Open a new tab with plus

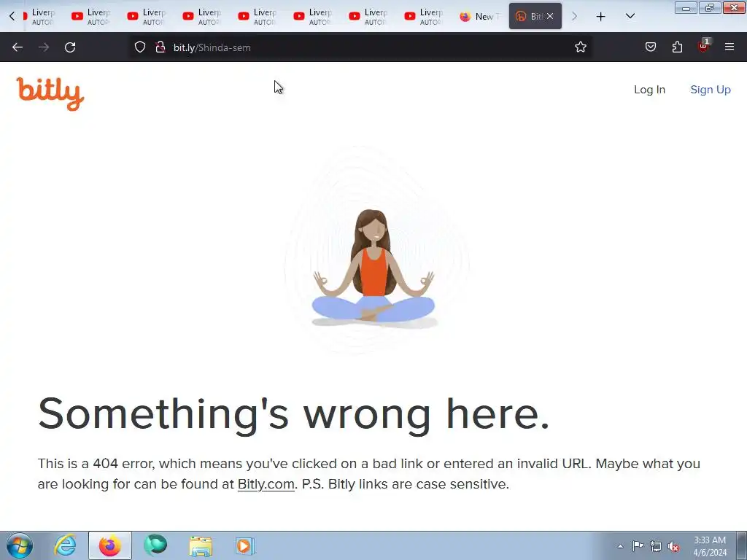601,17
